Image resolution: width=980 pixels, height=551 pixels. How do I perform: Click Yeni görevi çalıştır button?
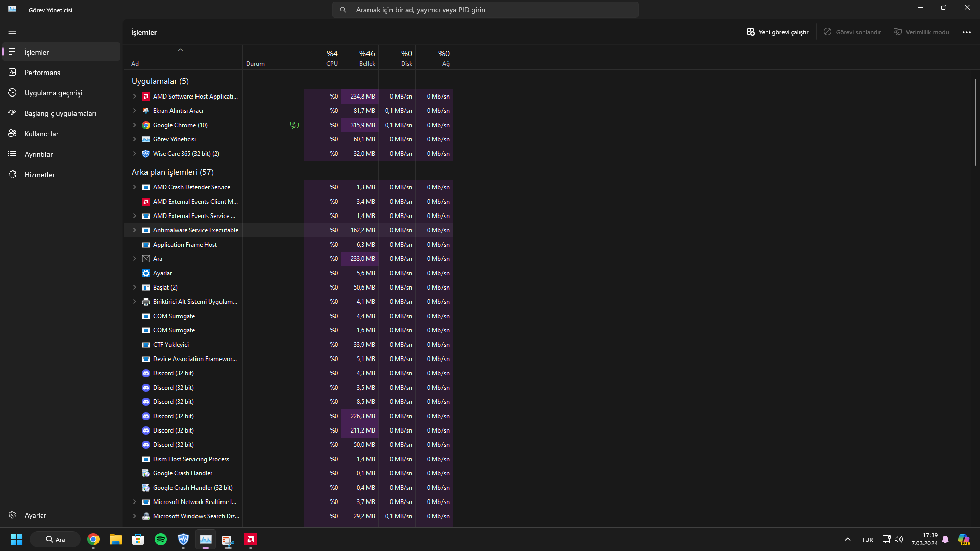pyautogui.click(x=777, y=32)
